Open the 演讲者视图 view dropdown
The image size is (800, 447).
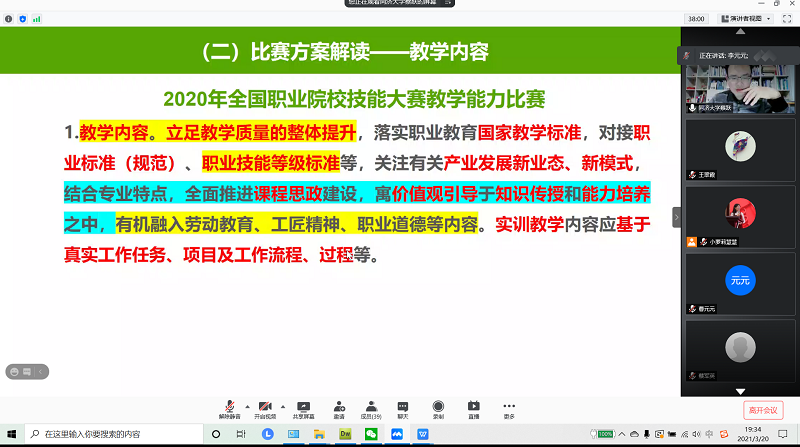[744, 18]
